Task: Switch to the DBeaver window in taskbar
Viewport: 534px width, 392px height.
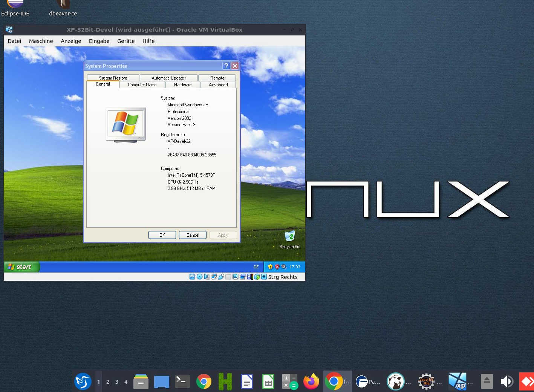Action: point(399,381)
